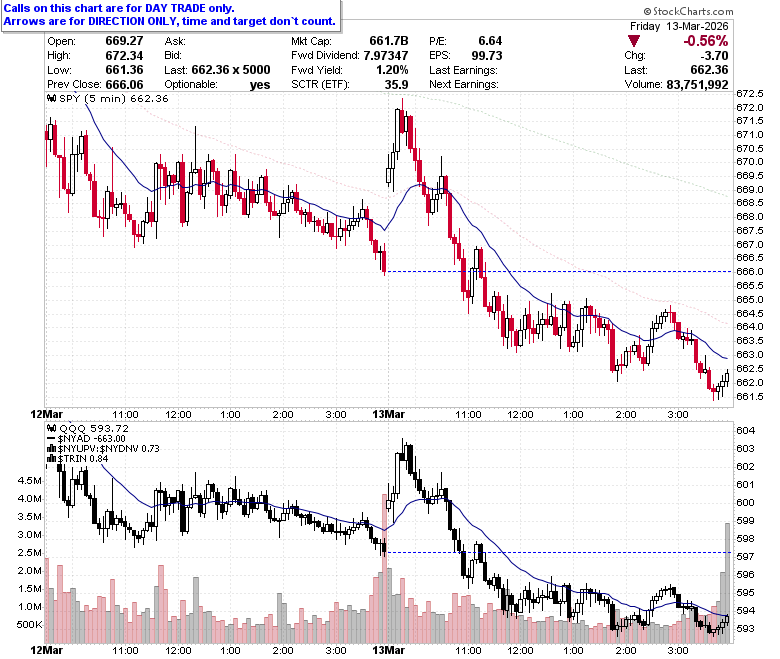Viewport: 780px width, 659px height.
Task: Click the Fwd Dividend value 7.97347
Action: [386, 55]
